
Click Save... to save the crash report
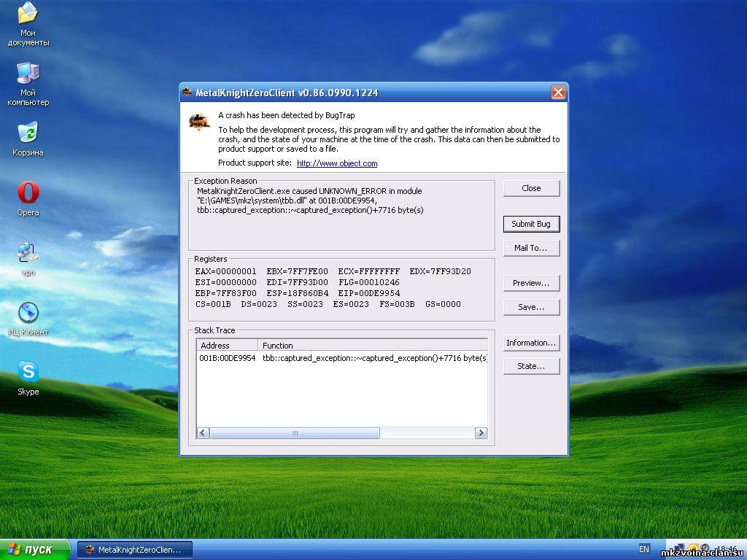pos(531,307)
